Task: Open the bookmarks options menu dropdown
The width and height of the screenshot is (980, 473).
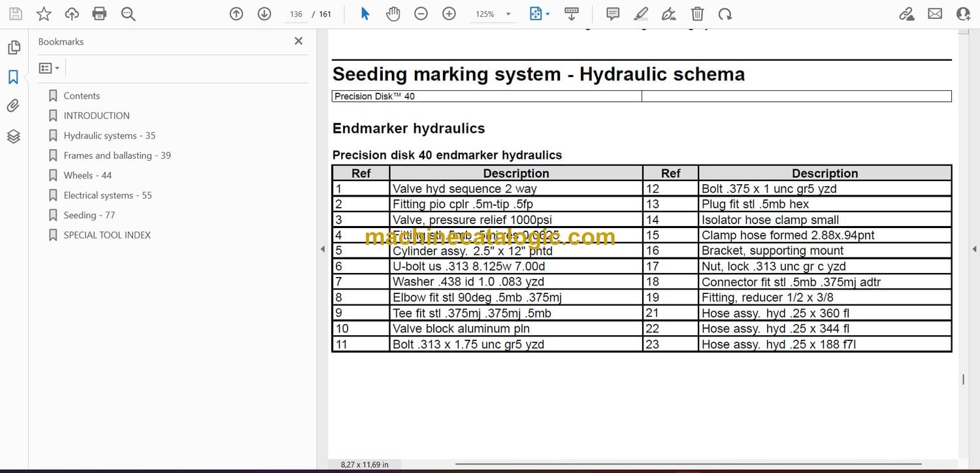Action: [x=49, y=68]
